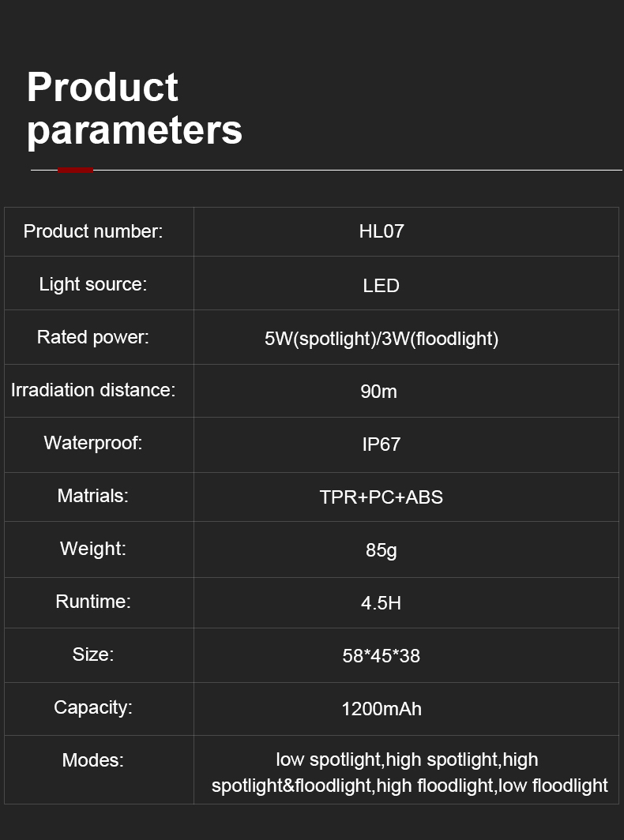Click the HL07 product number value
The image size is (624, 840).
382,231
